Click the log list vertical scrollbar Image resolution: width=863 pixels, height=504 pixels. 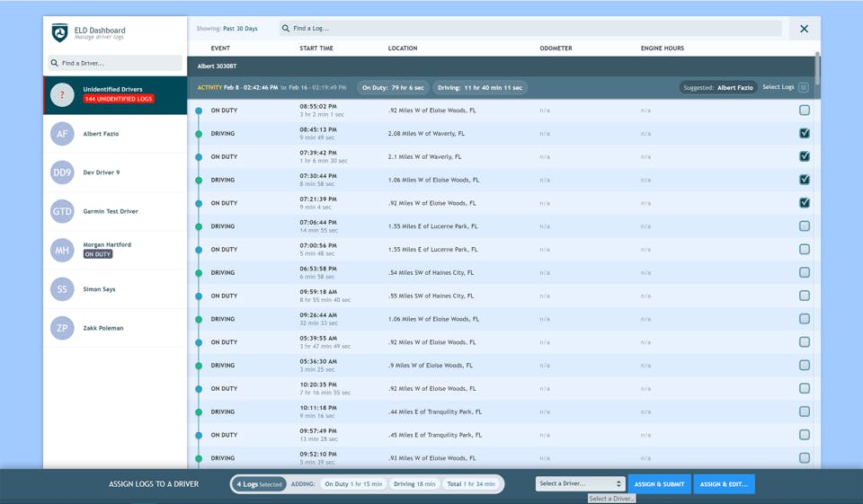tap(817, 67)
